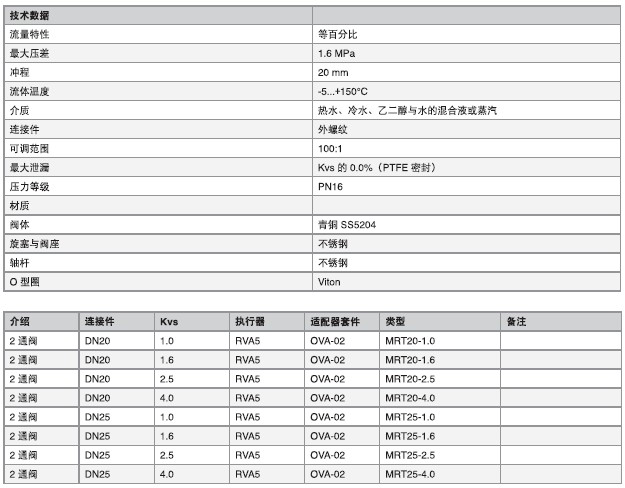Click 不锈钢 in the 轴杆 row
The width and height of the screenshot is (625, 488).
[x=332, y=263]
